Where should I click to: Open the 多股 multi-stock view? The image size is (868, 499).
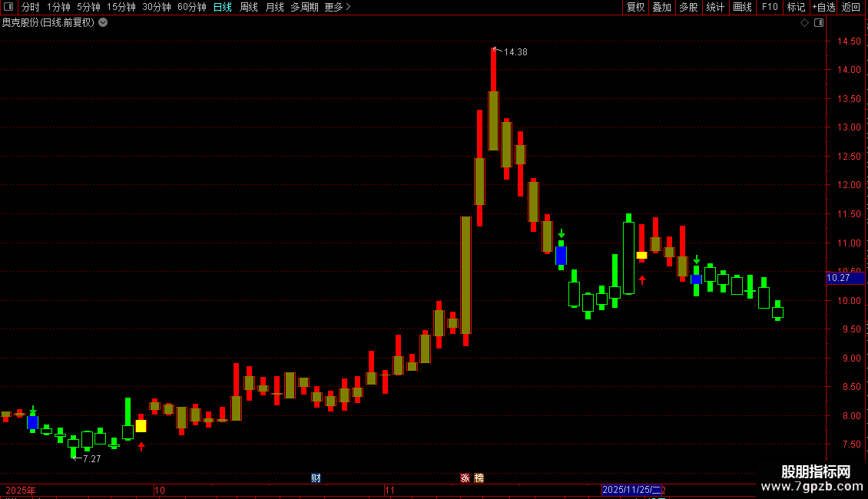[688, 7]
